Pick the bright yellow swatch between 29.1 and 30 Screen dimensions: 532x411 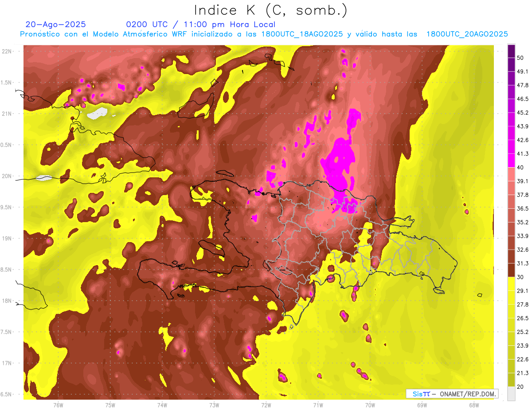click(x=511, y=284)
